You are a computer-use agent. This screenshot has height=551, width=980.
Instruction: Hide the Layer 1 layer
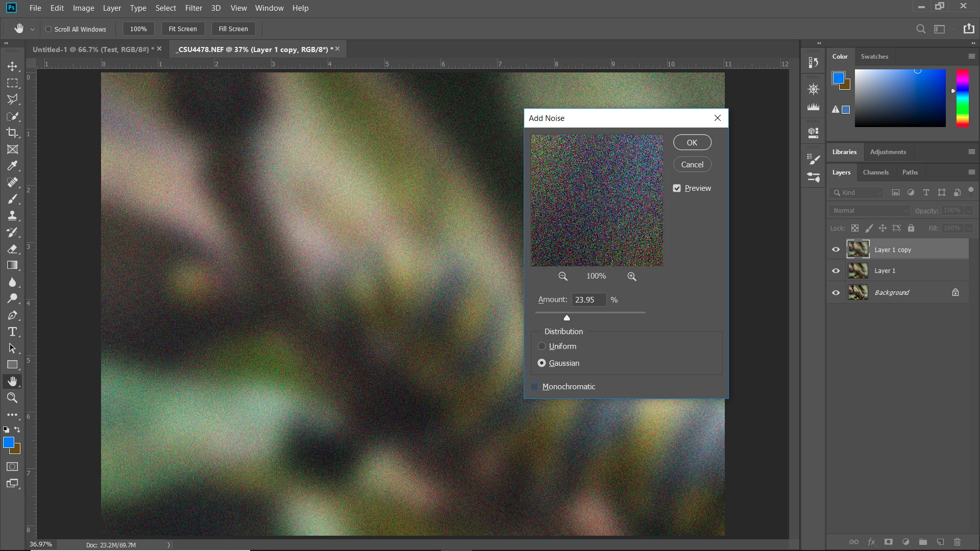click(x=836, y=271)
